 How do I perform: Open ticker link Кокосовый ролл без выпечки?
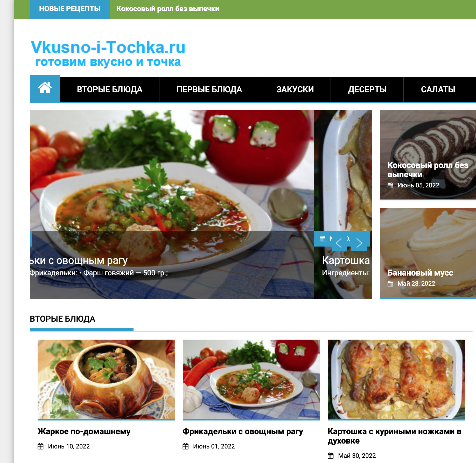pos(168,9)
